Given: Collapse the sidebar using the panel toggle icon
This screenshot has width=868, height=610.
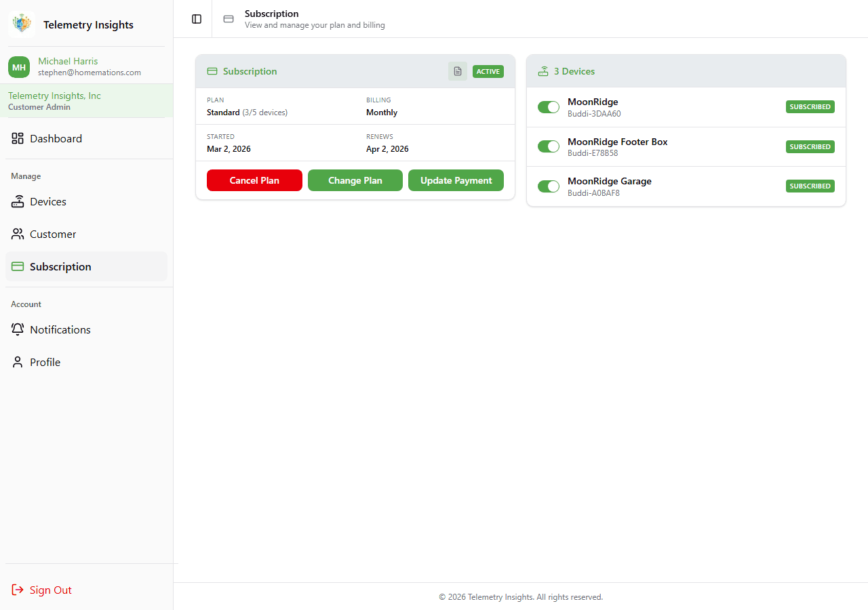Looking at the screenshot, I should coord(196,19).
